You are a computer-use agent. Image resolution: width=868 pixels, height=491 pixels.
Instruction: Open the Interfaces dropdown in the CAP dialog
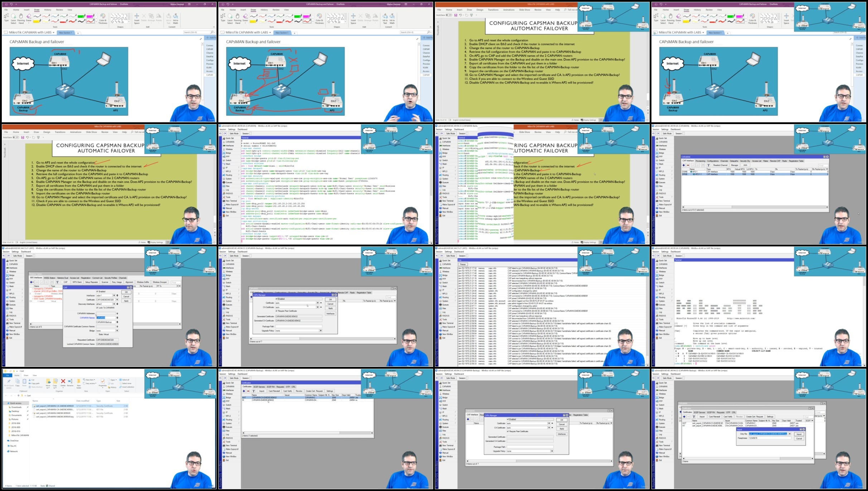click(115, 296)
